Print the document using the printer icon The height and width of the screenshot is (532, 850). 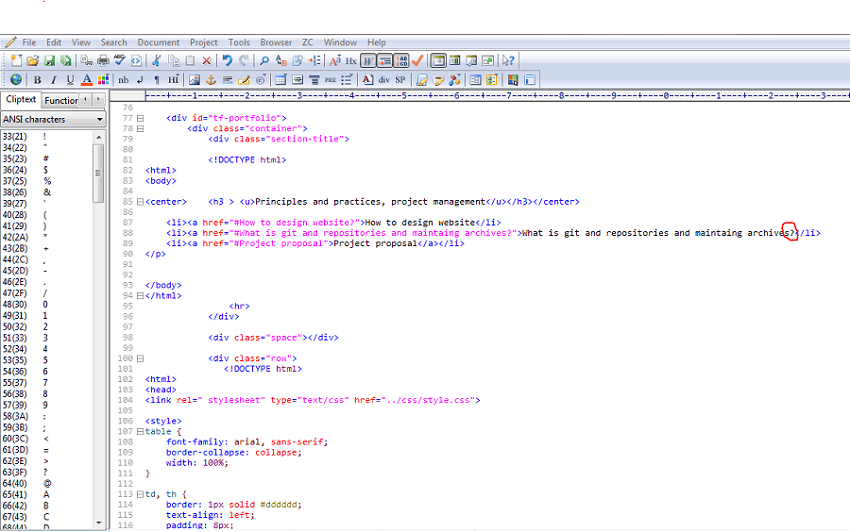click(103, 61)
